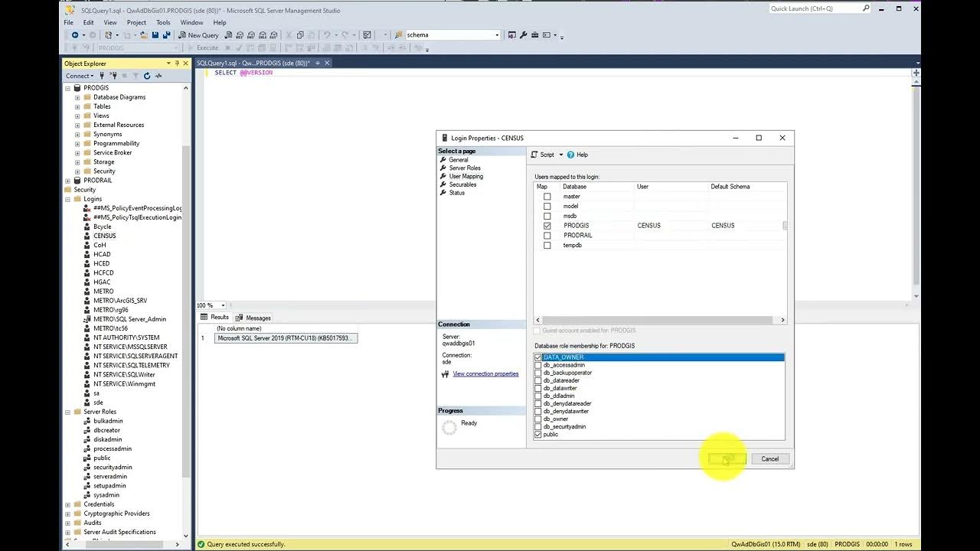Click the Activity Monitor icon in Object Explorer toolbar

pos(158,76)
